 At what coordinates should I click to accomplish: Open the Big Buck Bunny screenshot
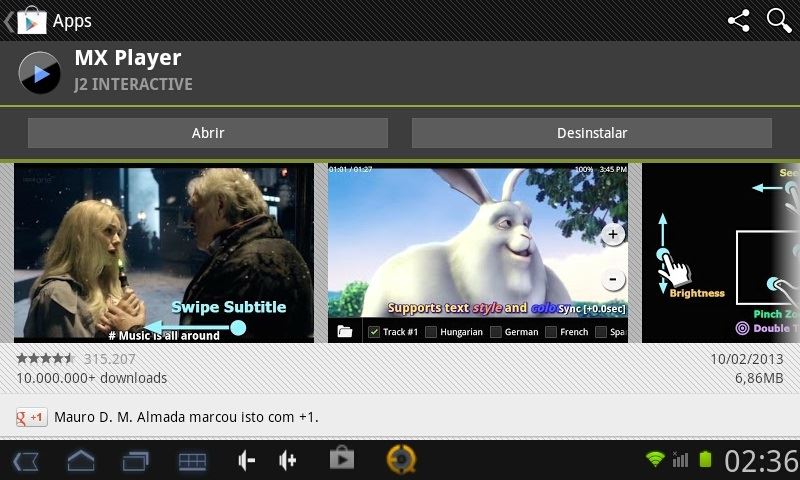coord(478,253)
